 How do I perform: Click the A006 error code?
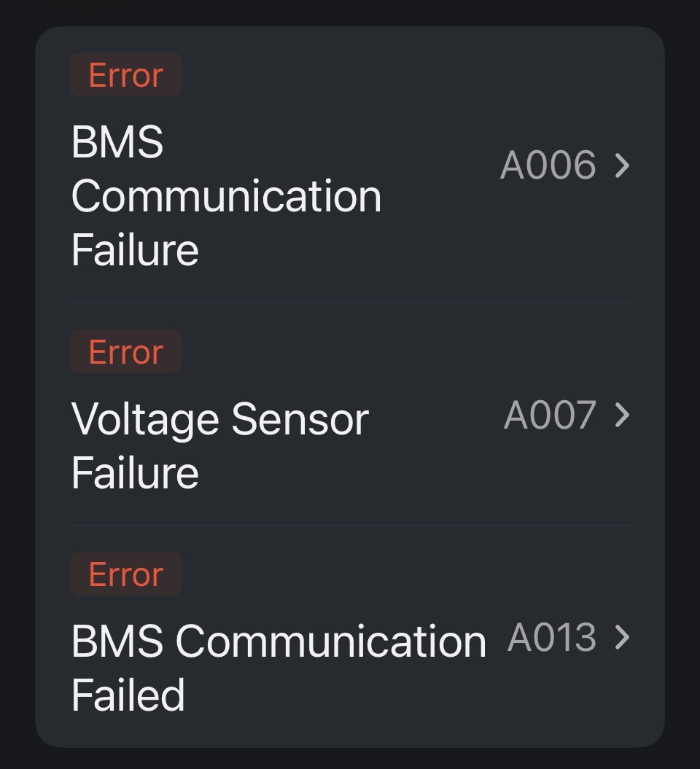(548, 165)
